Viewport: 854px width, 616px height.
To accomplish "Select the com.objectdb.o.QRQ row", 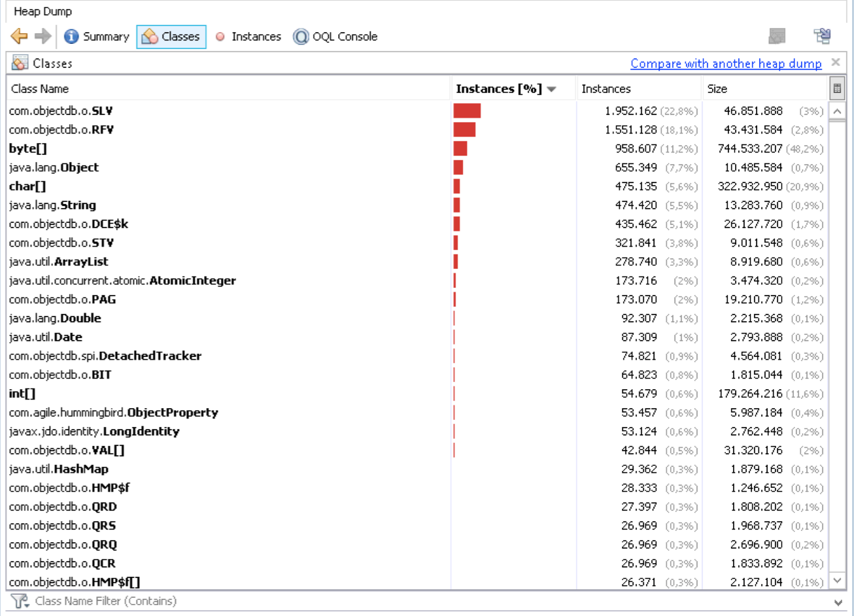I will click(418, 545).
